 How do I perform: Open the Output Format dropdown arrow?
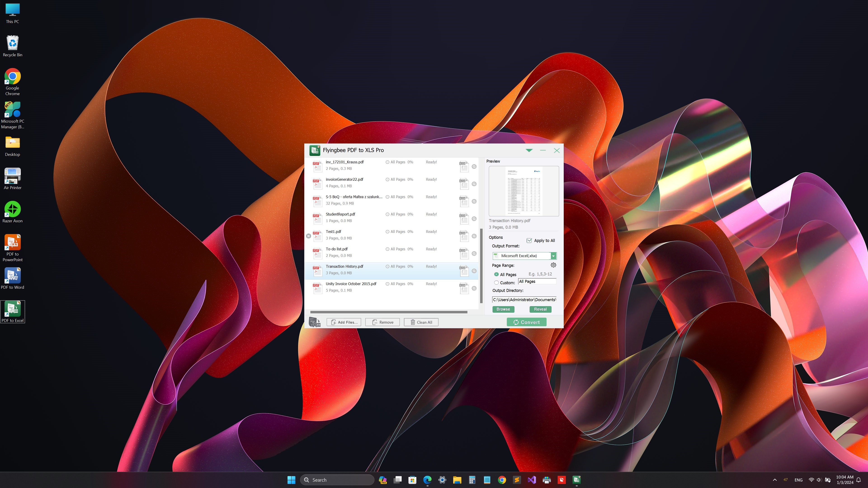[553, 256]
